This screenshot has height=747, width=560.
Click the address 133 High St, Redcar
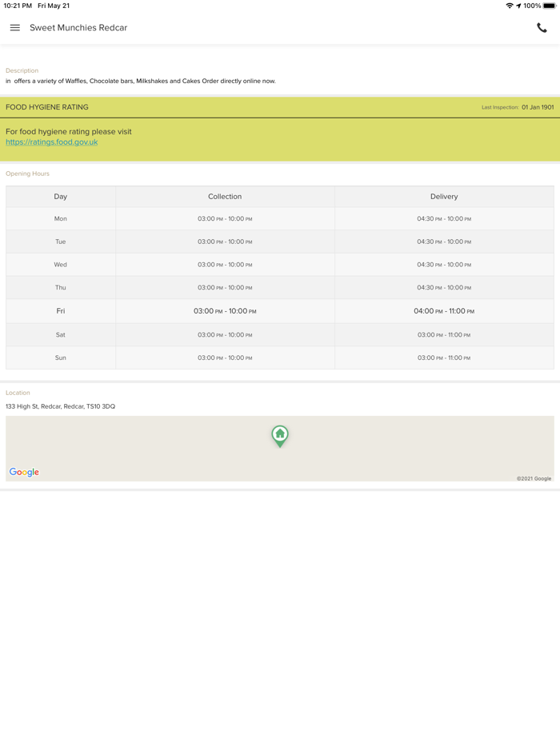[60, 406]
